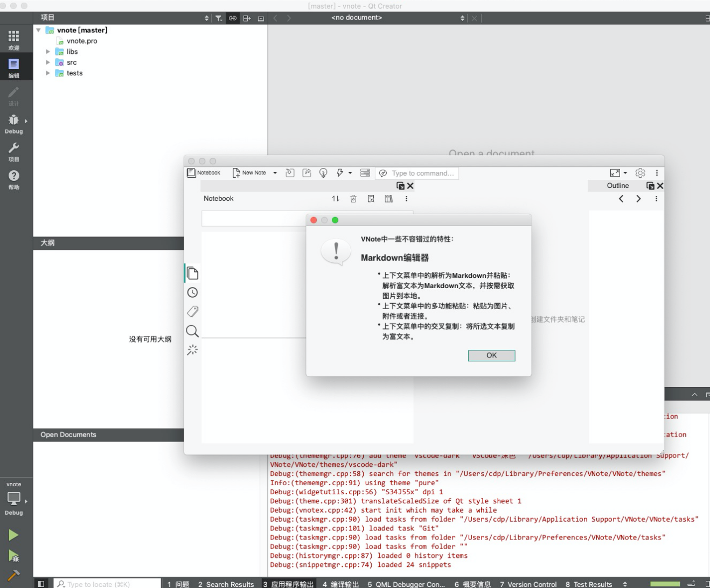710x588 pixels.
Task: Open the expand icon dropdown arrow in VNote
Action: click(x=625, y=173)
